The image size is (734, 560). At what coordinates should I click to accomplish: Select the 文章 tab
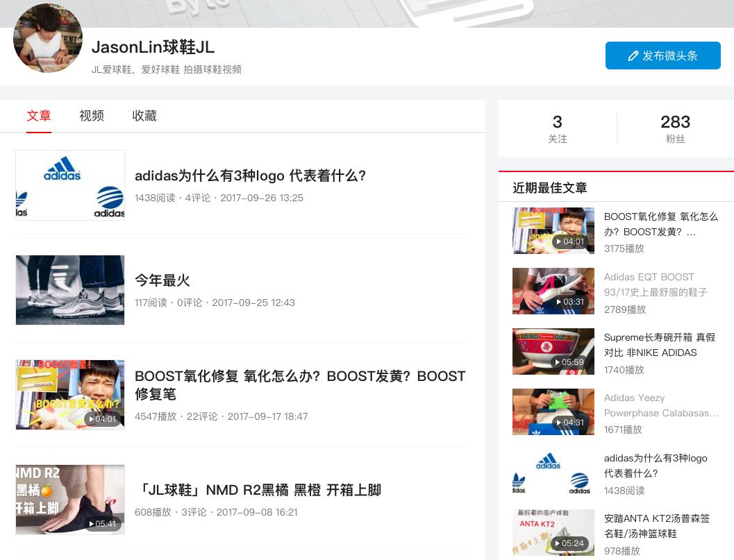(x=38, y=116)
